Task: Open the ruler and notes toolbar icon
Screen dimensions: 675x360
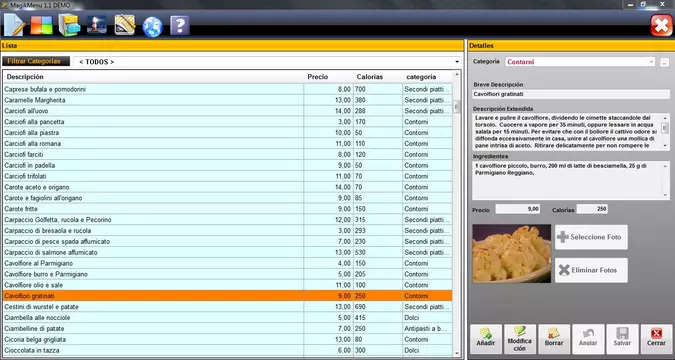Action: [125, 25]
